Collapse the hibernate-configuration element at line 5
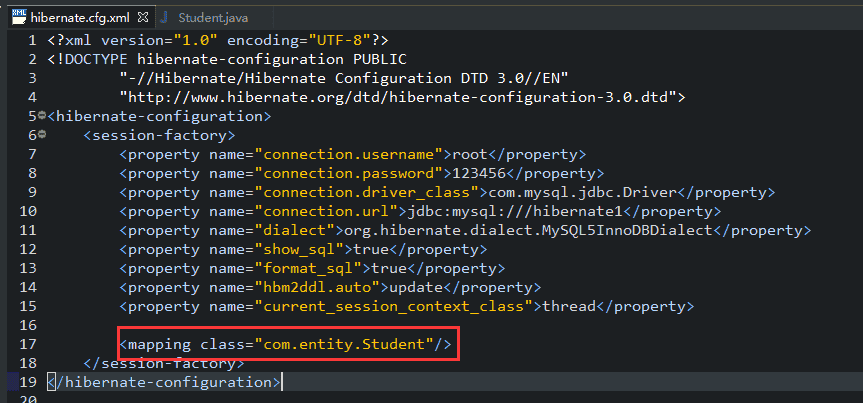 coord(41,114)
